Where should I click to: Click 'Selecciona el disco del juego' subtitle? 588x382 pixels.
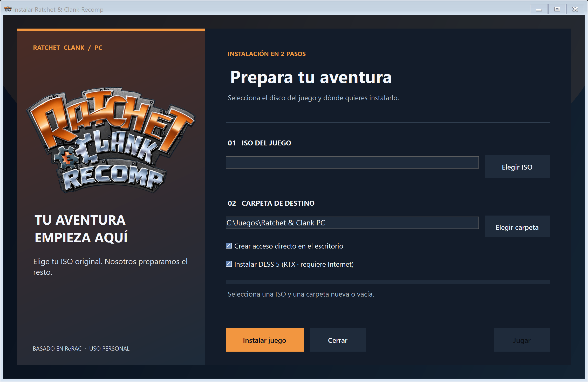313,98
